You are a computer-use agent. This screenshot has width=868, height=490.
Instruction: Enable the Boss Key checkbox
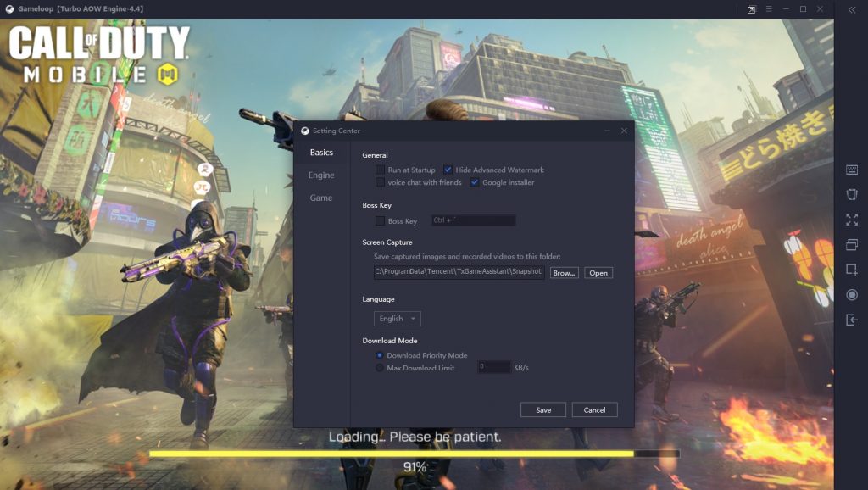click(x=380, y=221)
